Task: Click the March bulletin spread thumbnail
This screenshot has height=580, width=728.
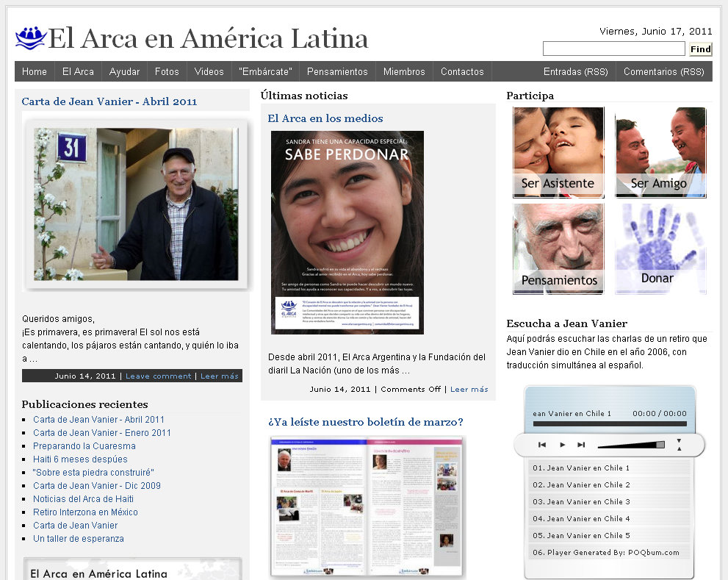Action: click(367, 506)
